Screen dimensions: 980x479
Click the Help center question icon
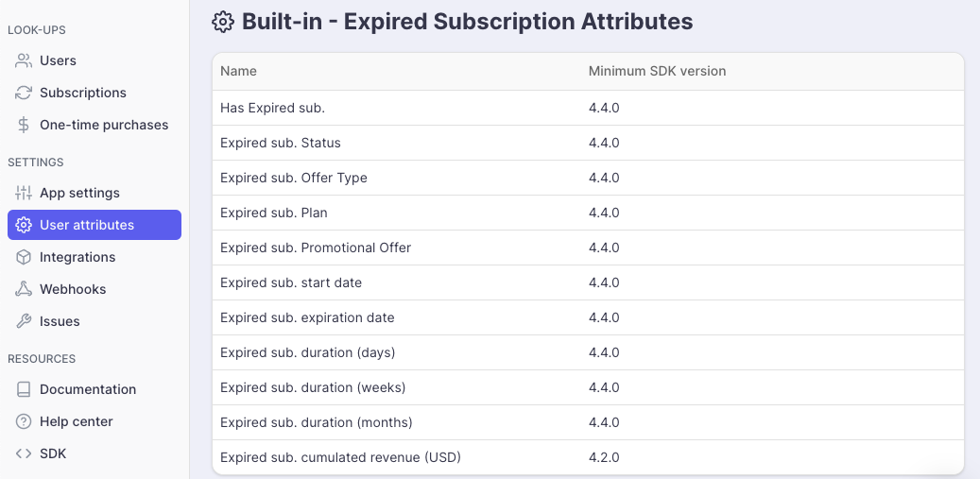pos(24,421)
